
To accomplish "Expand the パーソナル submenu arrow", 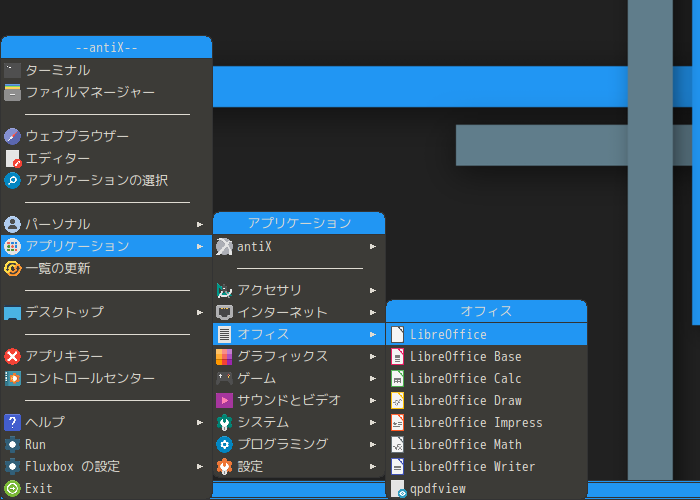I will coord(200,224).
